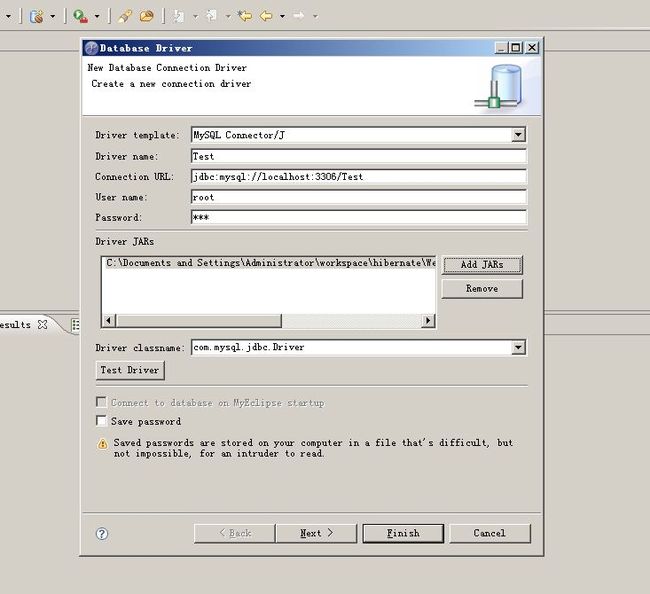Minimize the Database Driver dialog
The image size is (650, 594).
[502, 48]
